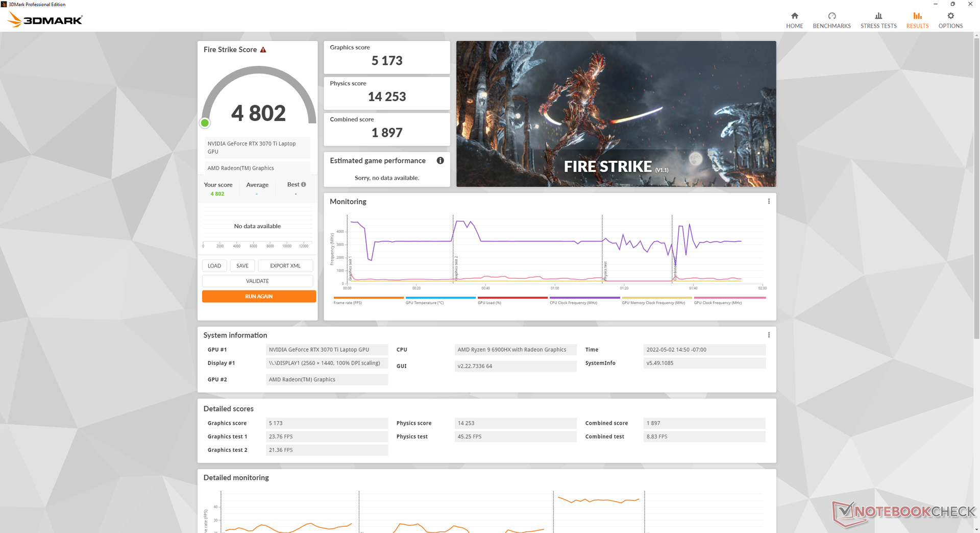Click the GPU Clock Frequency legend color bar

click(x=730, y=298)
